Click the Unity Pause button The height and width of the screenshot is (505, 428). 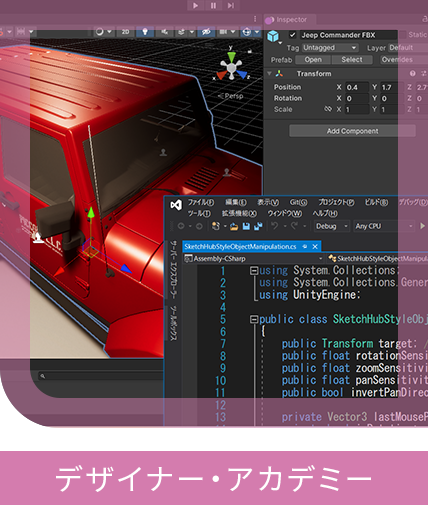click(x=213, y=5)
